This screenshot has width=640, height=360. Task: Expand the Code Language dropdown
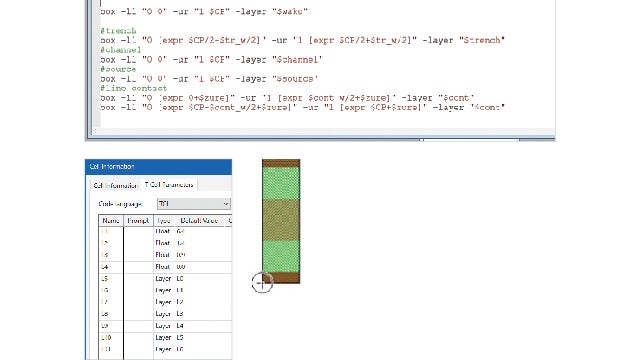(194, 204)
